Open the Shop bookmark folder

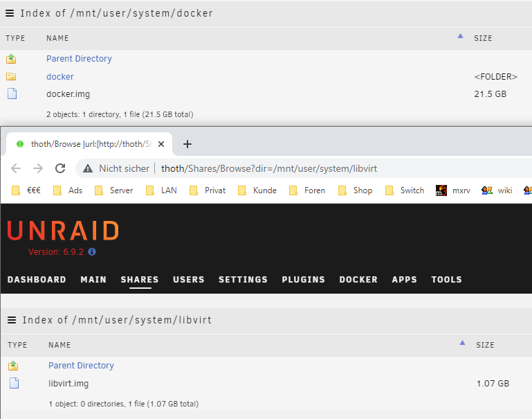coord(355,190)
